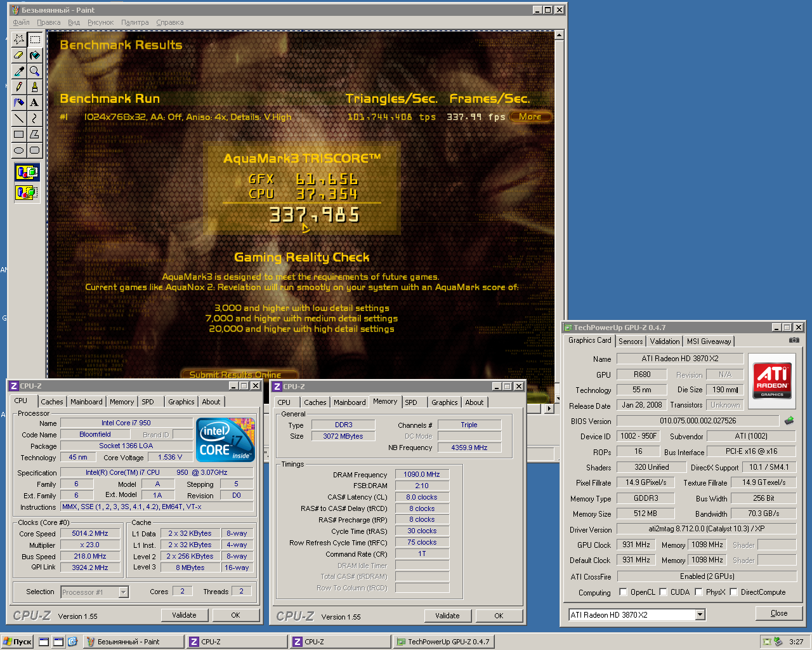The height and width of the screenshot is (650, 812).
Task: Click Validate in CPU-Z Memory window
Action: (x=447, y=616)
